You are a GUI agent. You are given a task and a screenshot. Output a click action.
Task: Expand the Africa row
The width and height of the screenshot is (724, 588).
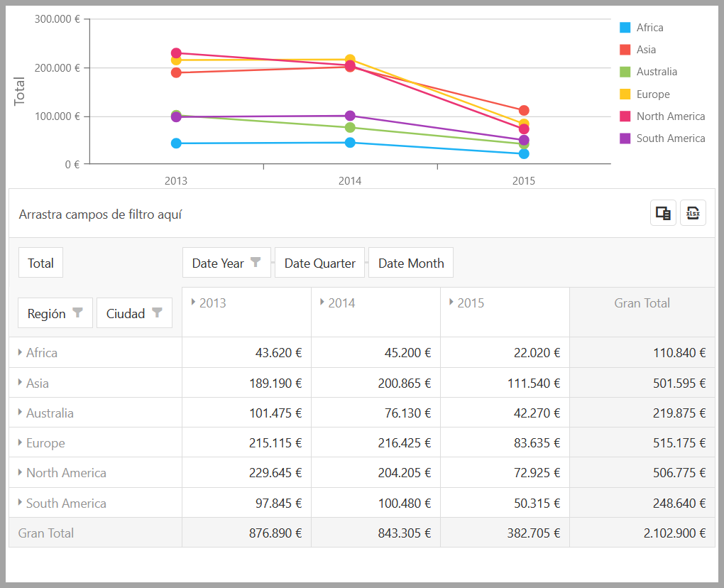click(20, 352)
